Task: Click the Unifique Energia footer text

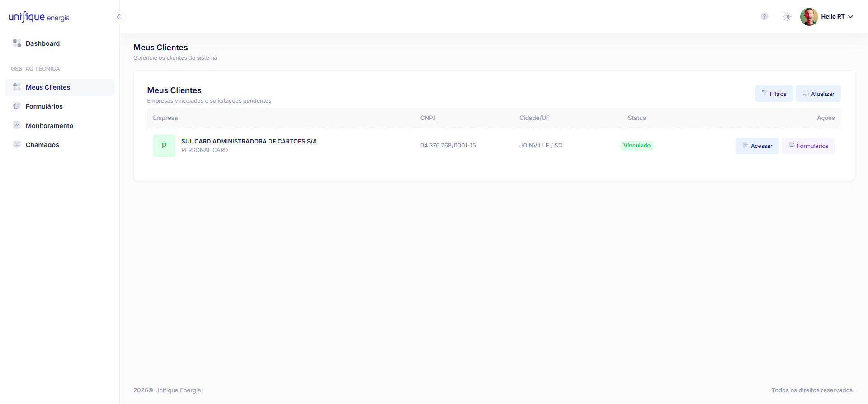Action: (178, 390)
